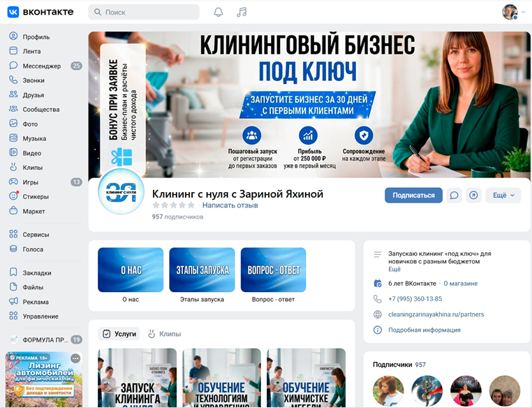Viewport: 532px width, 408px height.
Task: Open the music note player icon
Action: pyautogui.click(x=242, y=12)
